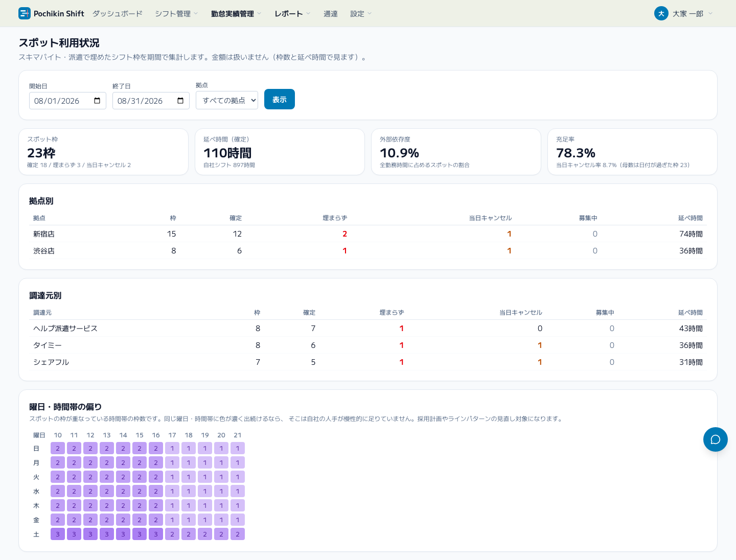Open the chat support bubble icon
The height and width of the screenshot is (560, 736).
(x=716, y=439)
